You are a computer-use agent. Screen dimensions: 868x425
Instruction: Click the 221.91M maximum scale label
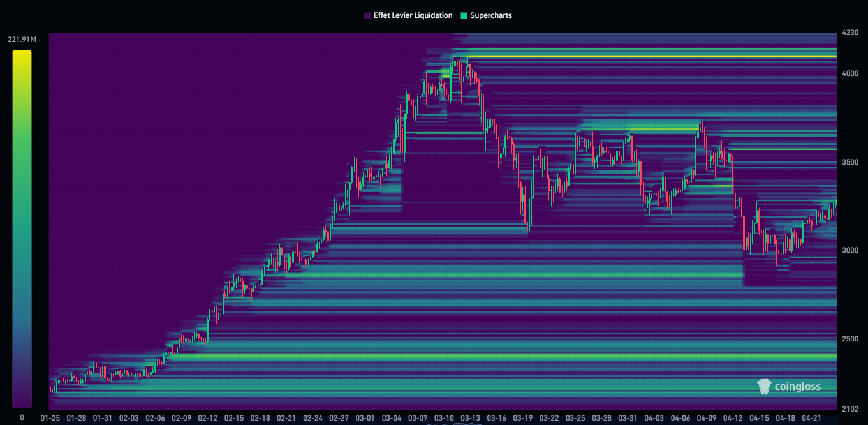click(22, 40)
